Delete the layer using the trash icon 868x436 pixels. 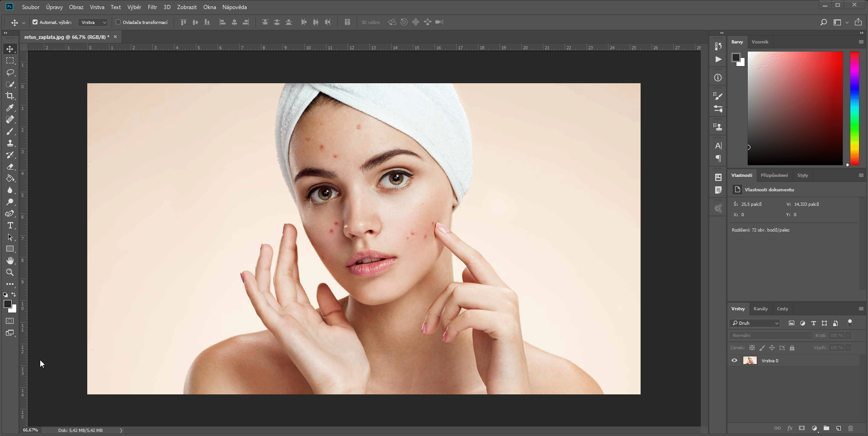click(x=852, y=428)
